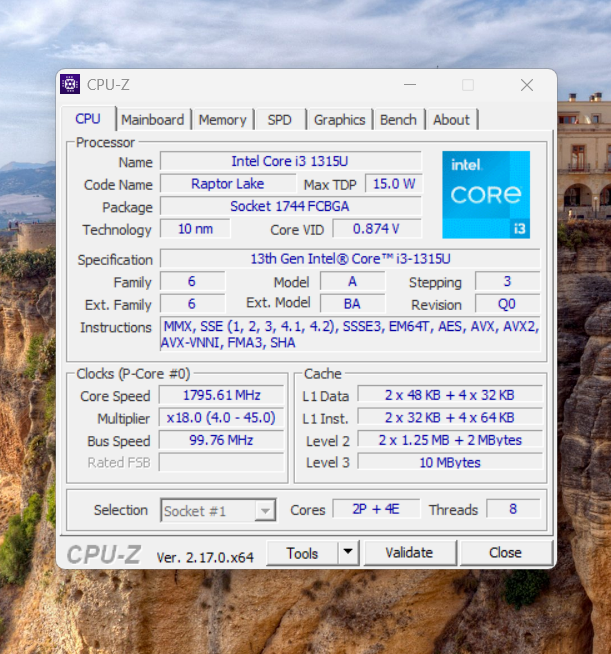Click L1 Data value '2 x 48 KB + 4 x 32 KB'
This screenshot has height=654, width=611.
pyautogui.click(x=450, y=395)
